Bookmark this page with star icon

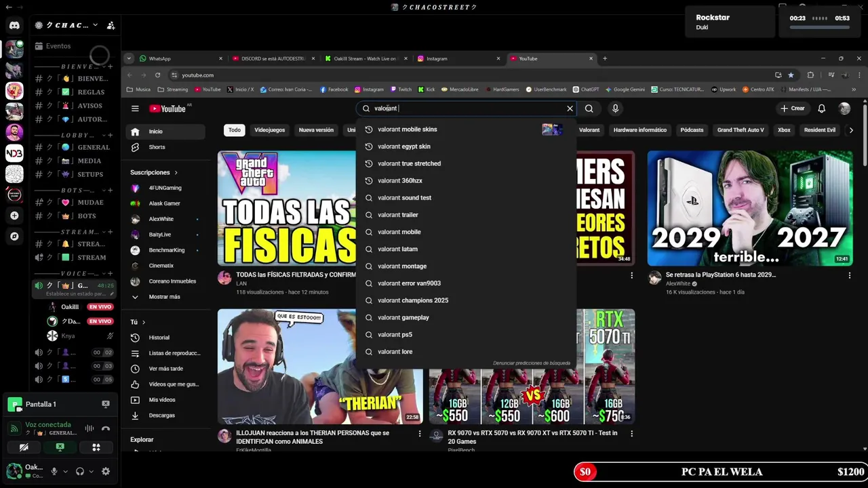click(x=791, y=75)
